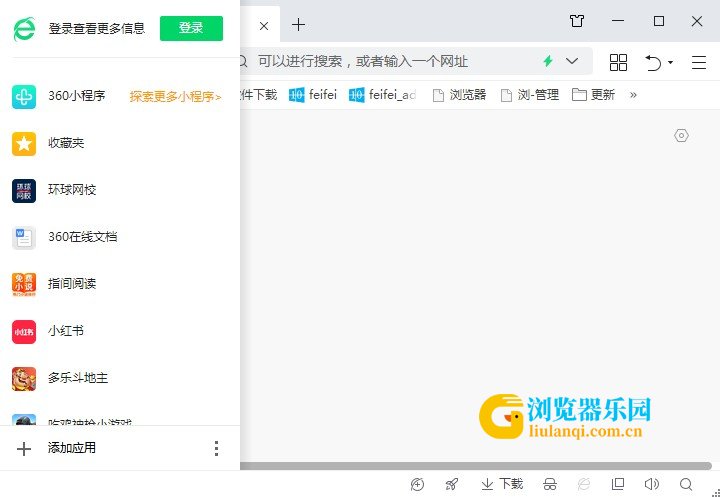The height and width of the screenshot is (497, 720).
Task: Select 环球网校 text label
Action: tap(72, 190)
